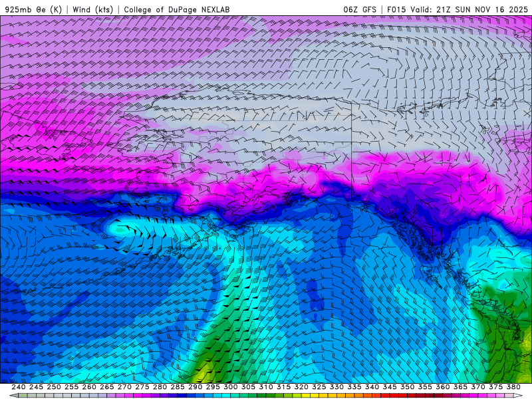
Task: Click the 340 scale label
Action: (372, 387)
